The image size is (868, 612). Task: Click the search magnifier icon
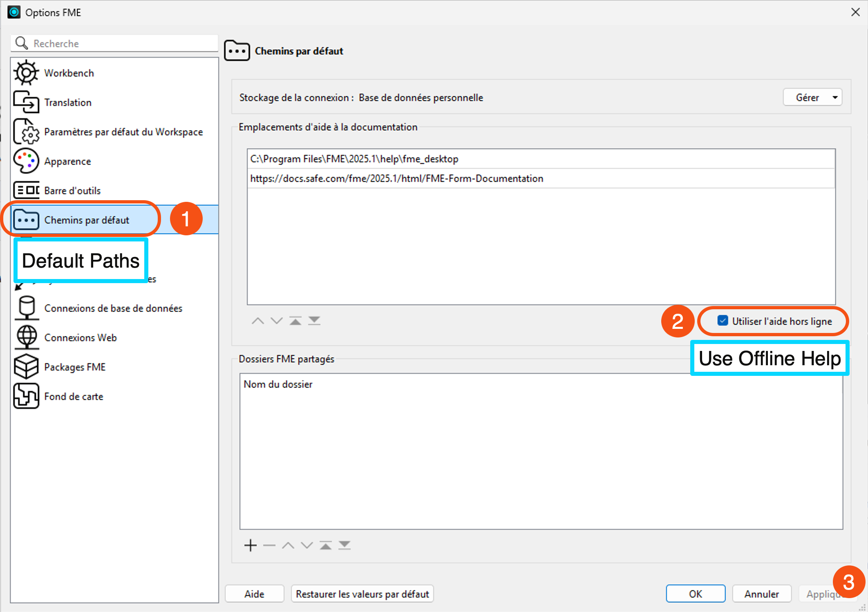tap(21, 43)
